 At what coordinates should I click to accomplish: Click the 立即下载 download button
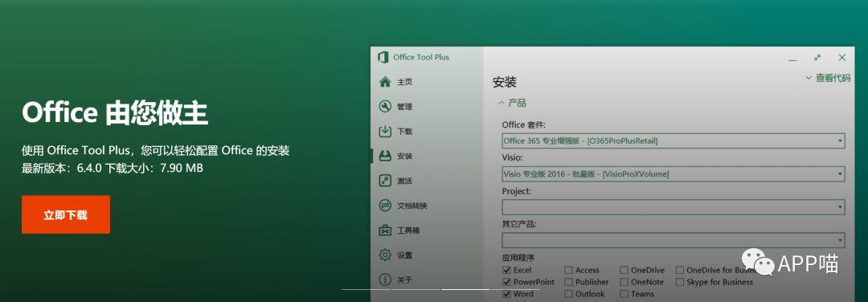(x=66, y=214)
